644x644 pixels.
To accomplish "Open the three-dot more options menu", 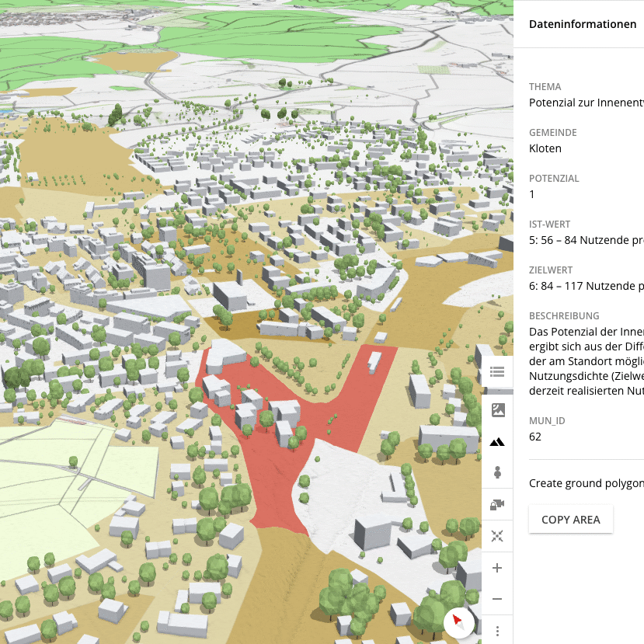I will pos(497,630).
